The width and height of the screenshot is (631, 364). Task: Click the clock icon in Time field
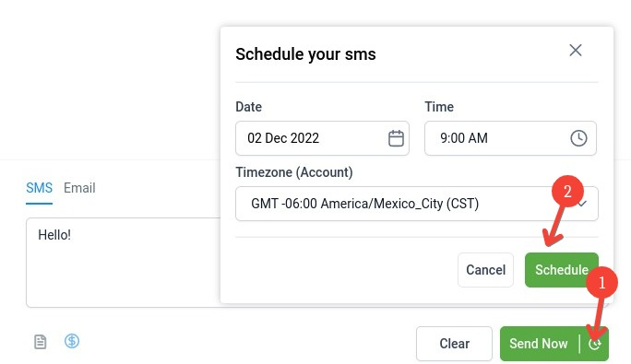pos(578,138)
